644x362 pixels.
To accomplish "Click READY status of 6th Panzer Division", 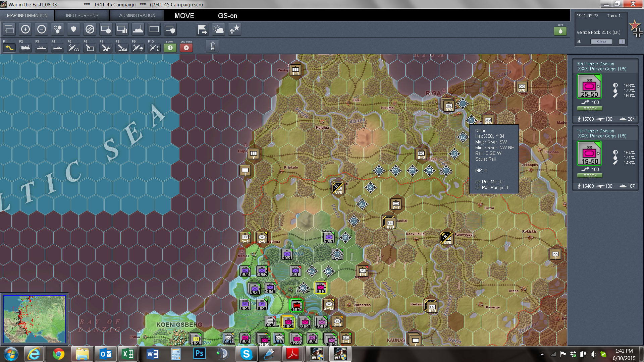I will pos(590,109).
